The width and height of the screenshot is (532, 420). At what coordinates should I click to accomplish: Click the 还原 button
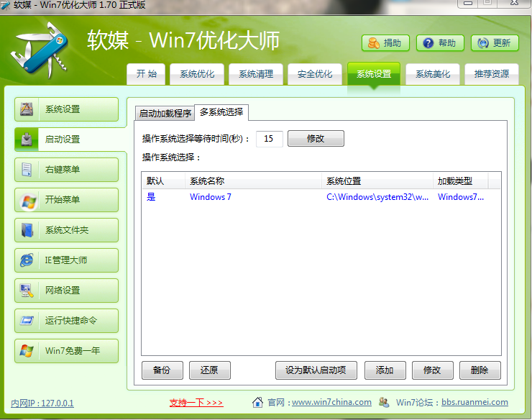click(x=210, y=370)
